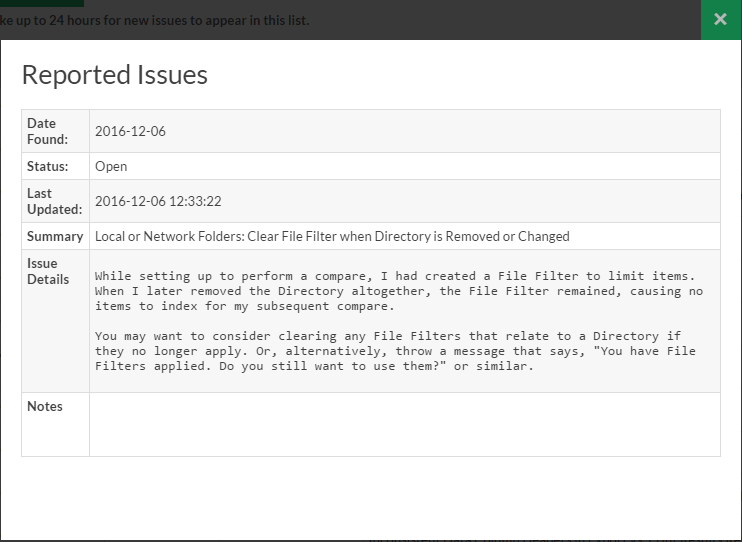The width and height of the screenshot is (742, 542).
Task: Select the Date Found value 2016-12-06
Action: pyautogui.click(x=130, y=131)
